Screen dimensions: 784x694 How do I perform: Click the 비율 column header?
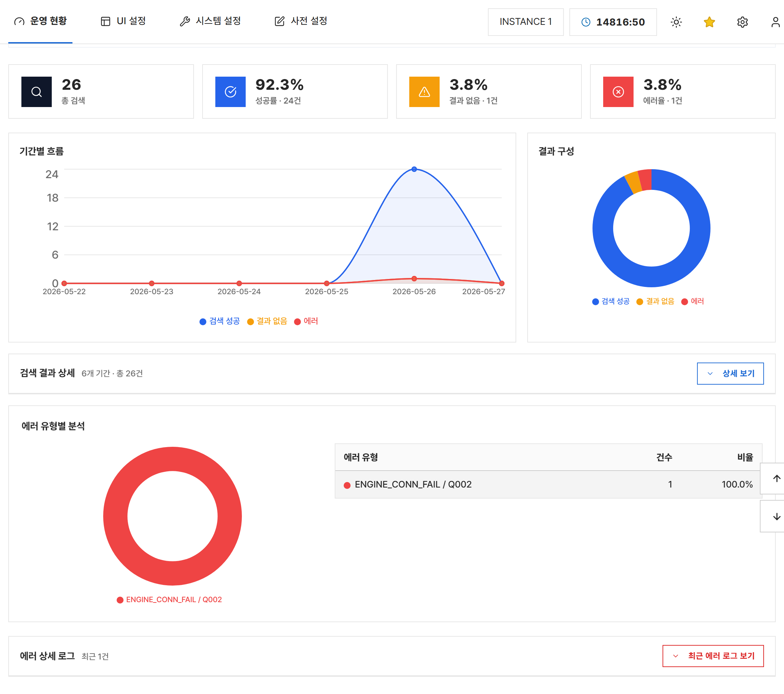click(745, 457)
